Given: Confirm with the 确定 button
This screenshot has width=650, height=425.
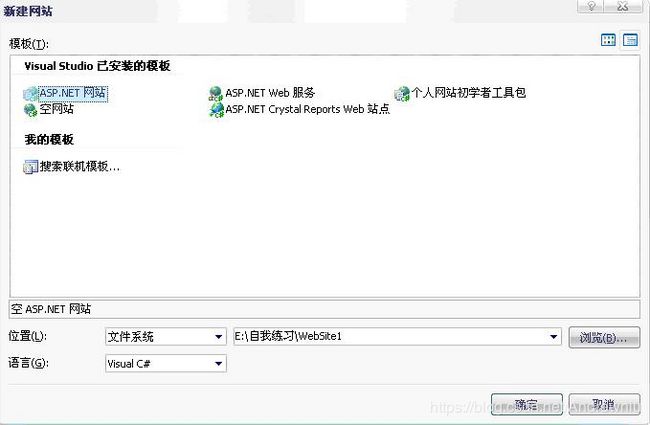Looking at the screenshot, I should 527,405.
